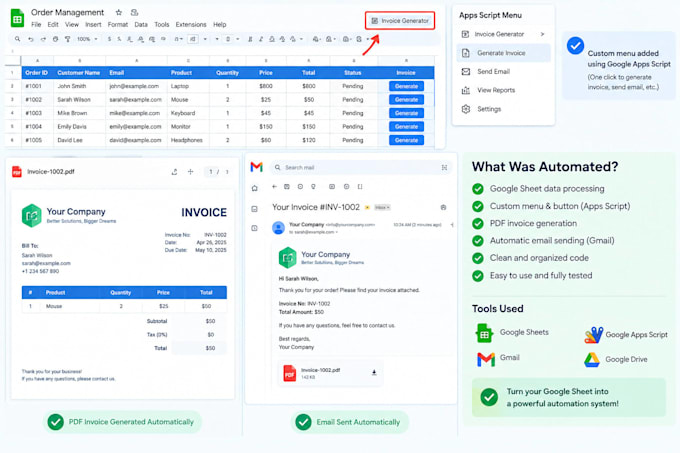Viewport: 680px width, 453px height.
Task: Open the Data menu
Action: pos(141,25)
